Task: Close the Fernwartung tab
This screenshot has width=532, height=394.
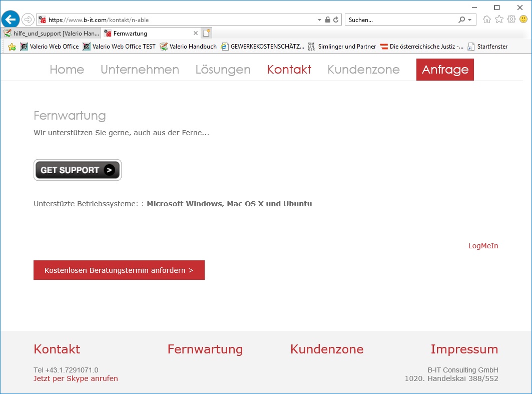Action: click(x=196, y=34)
